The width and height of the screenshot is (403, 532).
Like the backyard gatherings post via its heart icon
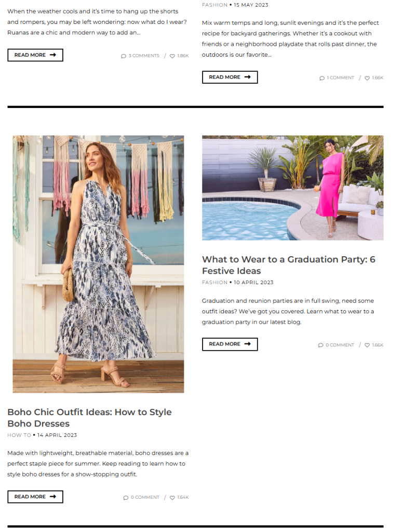[x=367, y=78]
